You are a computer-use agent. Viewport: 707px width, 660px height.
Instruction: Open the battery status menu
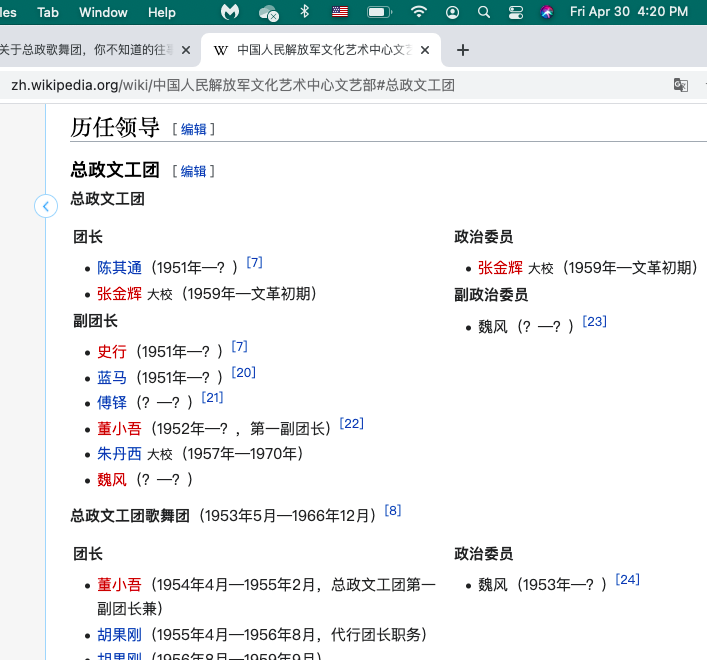(x=379, y=13)
